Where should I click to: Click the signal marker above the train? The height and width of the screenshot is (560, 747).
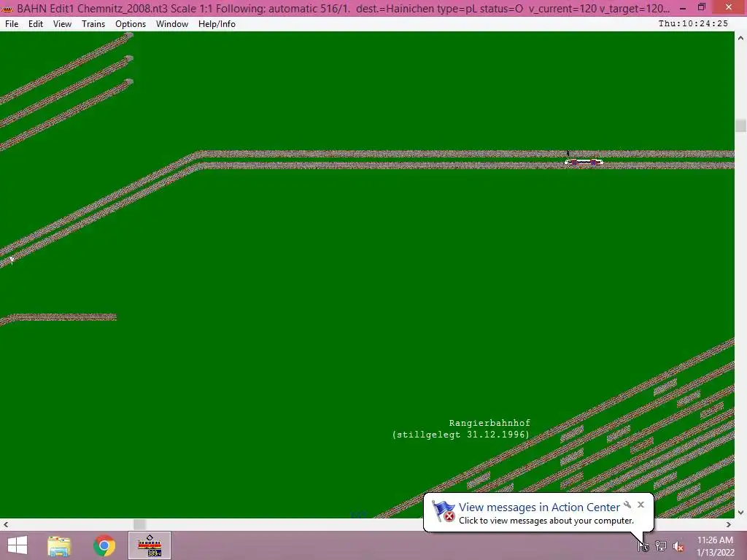pos(568,153)
